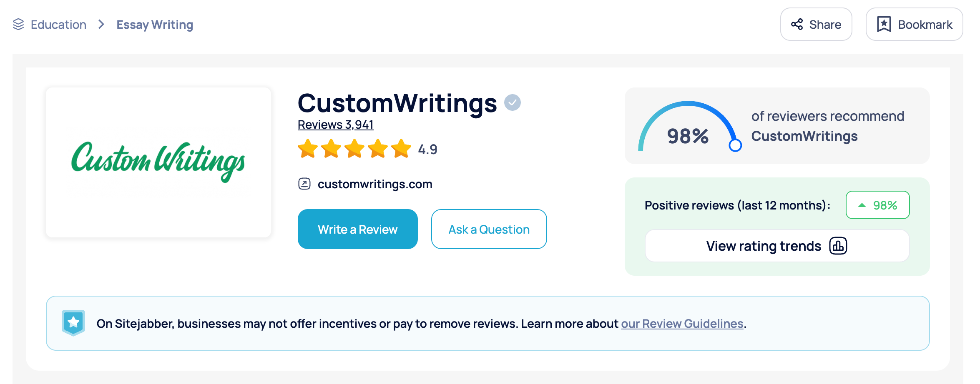Click the green upward trend arrow
Image resolution: width=980 pixels, height=384 pixels.
[862, 205]
